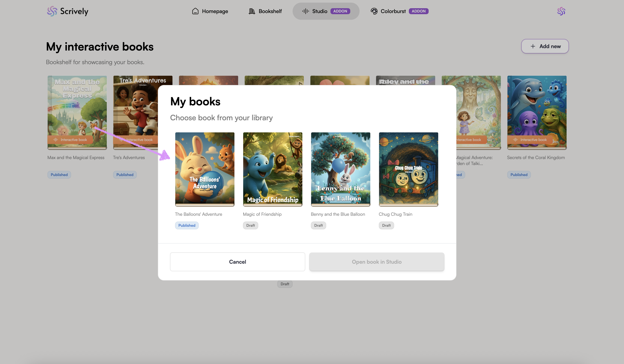This screenshot has height=364, width=624.
Task: Click the plus icon in Add new
Action: pos(533,46)
